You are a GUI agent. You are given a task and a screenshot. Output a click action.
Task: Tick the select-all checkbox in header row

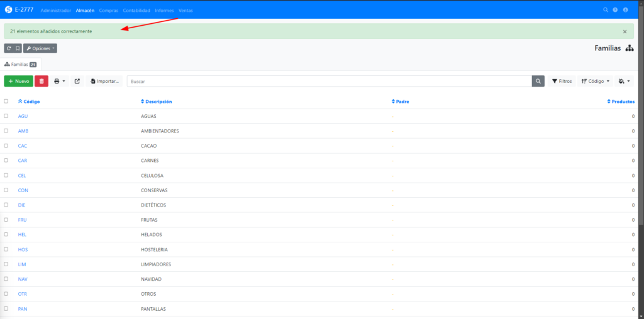click(x=6, y=101)
